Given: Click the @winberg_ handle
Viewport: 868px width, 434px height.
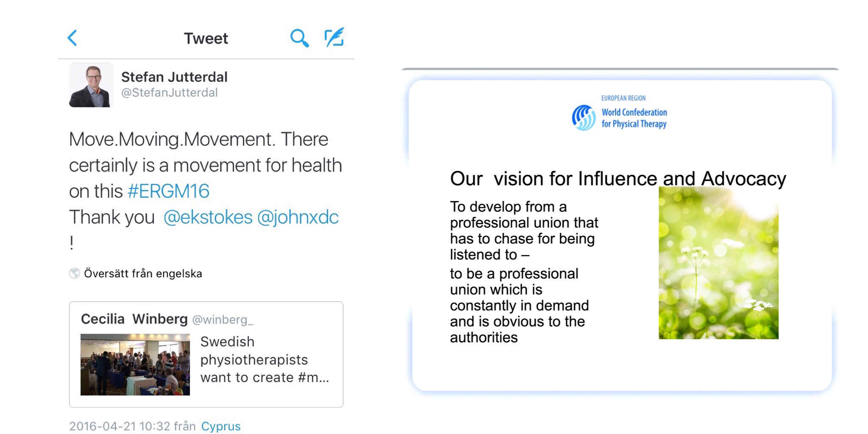Looking at the screenshot, I should coord(223,320).
